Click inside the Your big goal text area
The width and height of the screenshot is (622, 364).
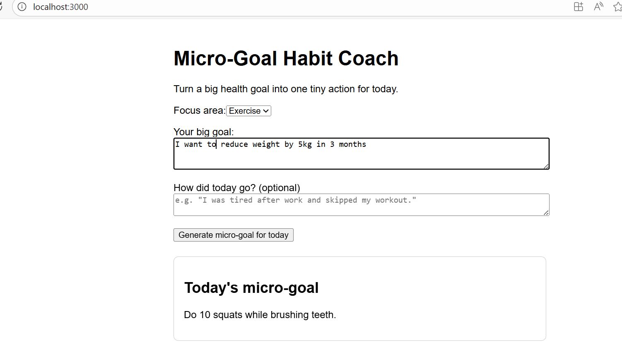point(361,153)
